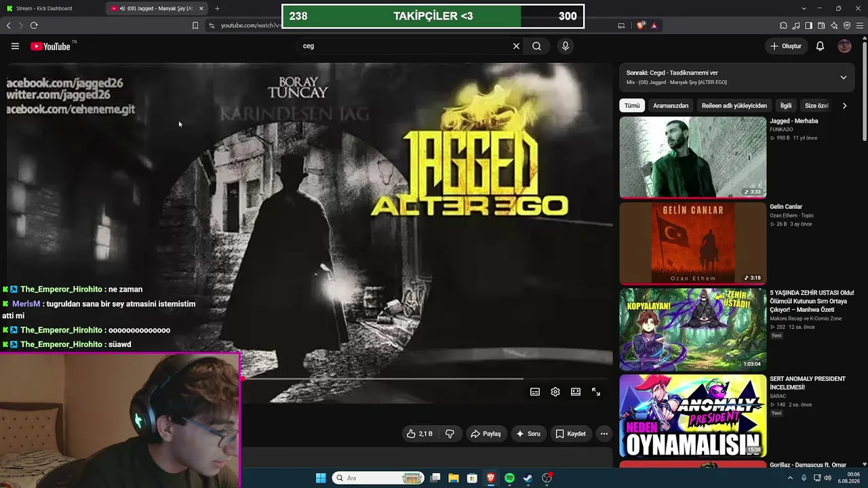Open the Anomaly President video thumbnail

693,415
